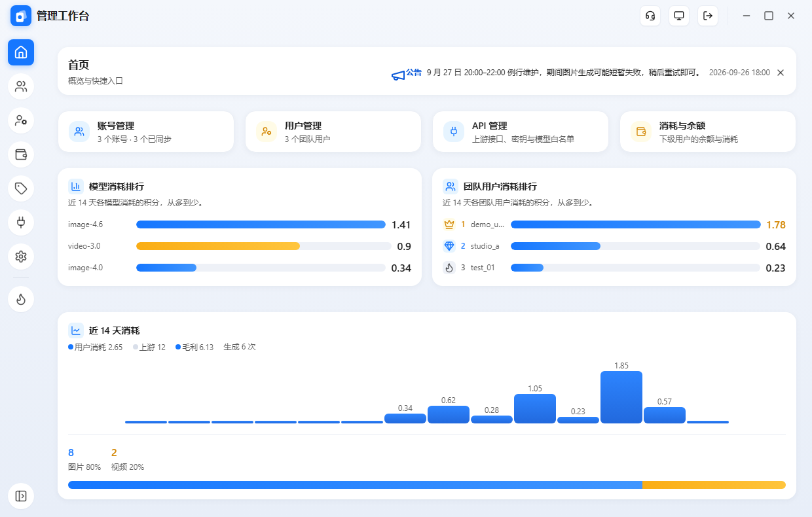Open the 账号管理 card title

[116, 126]
